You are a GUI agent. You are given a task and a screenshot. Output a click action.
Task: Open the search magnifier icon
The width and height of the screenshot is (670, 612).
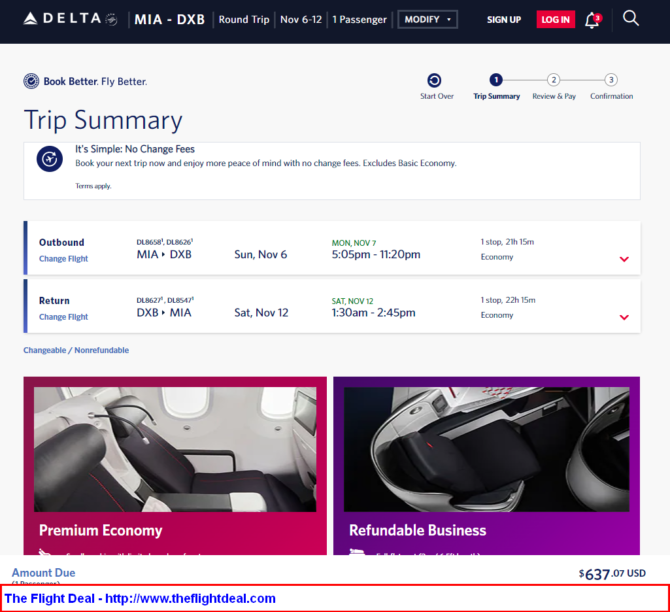[631, 18]
